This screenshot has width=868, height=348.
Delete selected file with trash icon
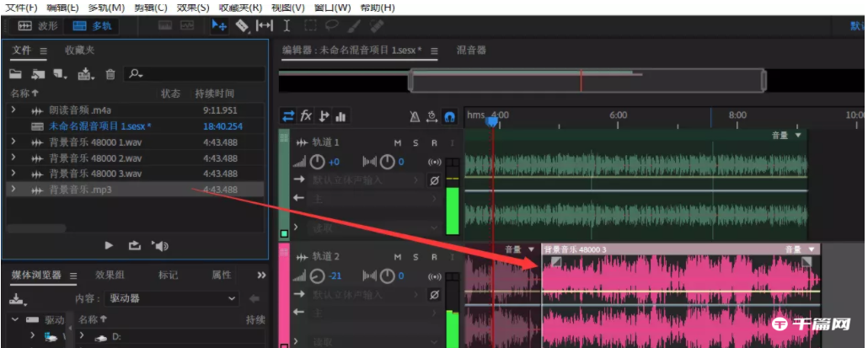(x=110, y=74)
